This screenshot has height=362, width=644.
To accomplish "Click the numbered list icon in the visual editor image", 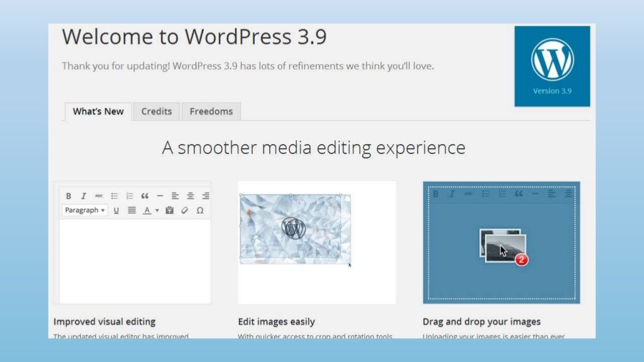I will pos(130,196).
